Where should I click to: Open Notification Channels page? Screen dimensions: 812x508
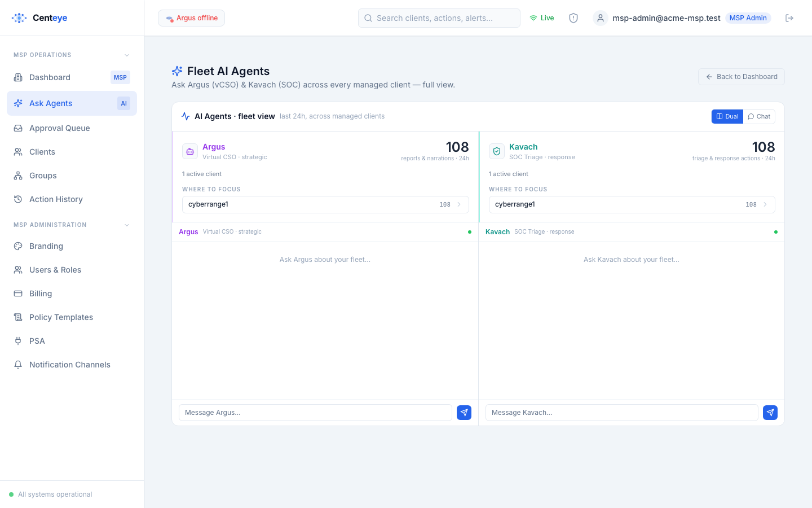point(72,365)
